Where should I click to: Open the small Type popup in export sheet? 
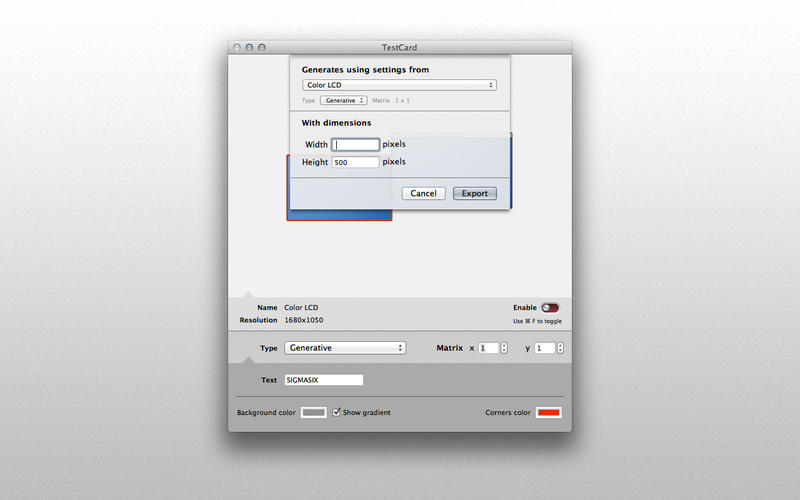click(x=343, y=101)
